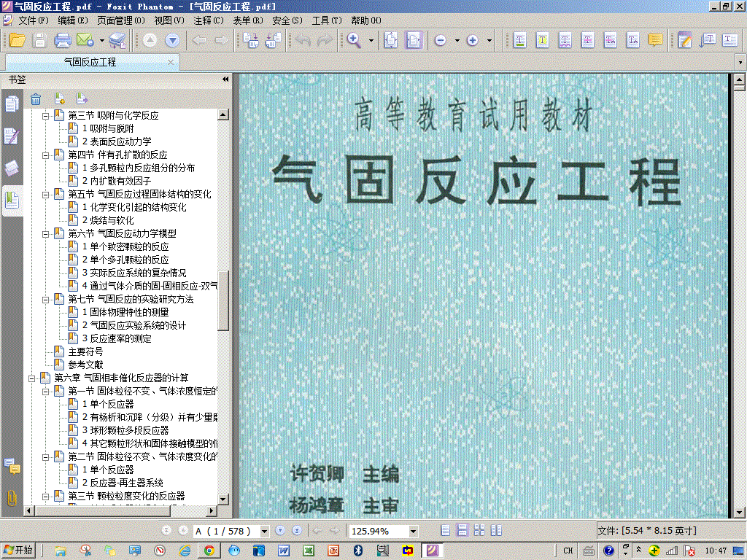The height and width of the screenshot is (560, 747).
Task: Open the 文件(F) menu
Action: coord(34,20)
